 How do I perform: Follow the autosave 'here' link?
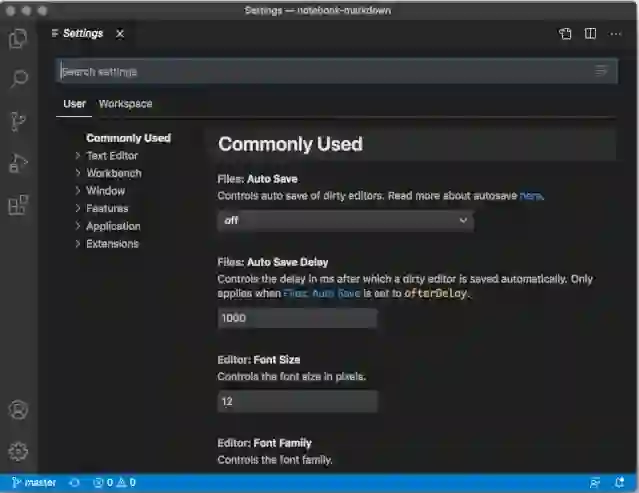coord(531,196)
